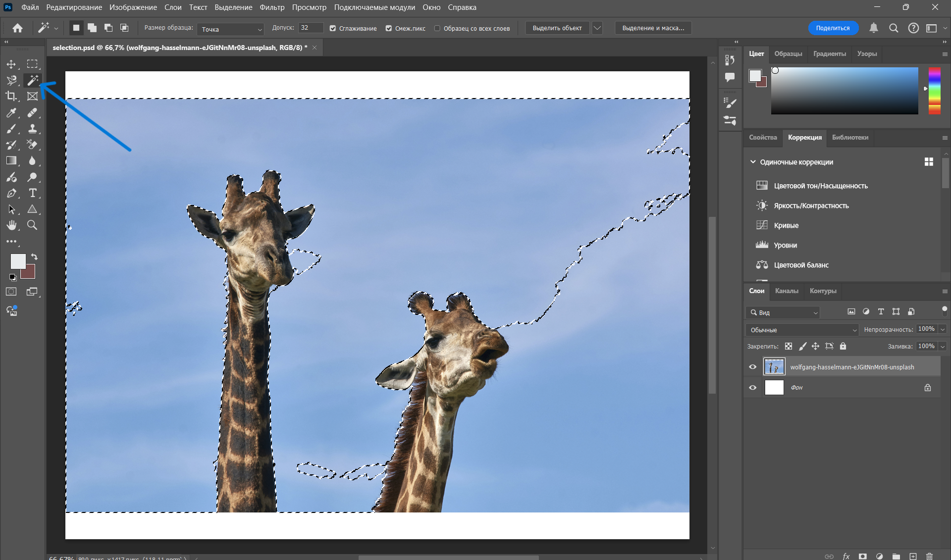Select the Crop tool
The width and height of the screenshot is (951, 560).
pyautogui.click(x=11, y=96)
